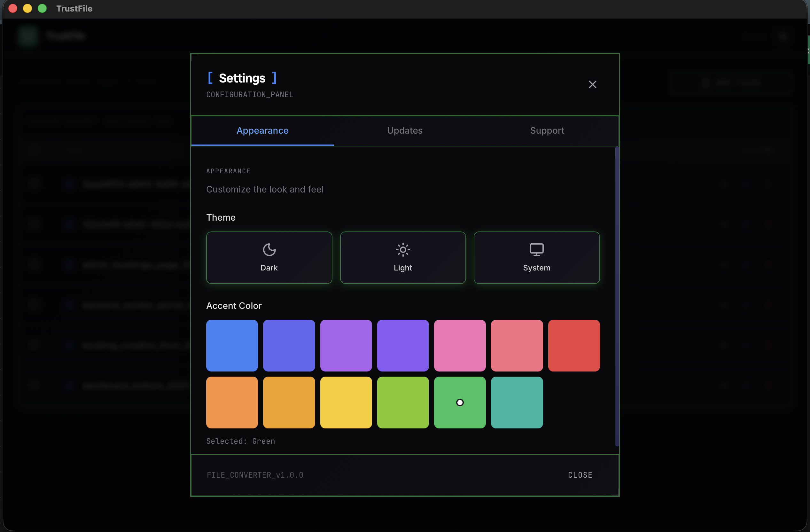This screenshot has width=810, height=532.
Task: Click the monitor icon for System theme
Action: tap(536, 249)
